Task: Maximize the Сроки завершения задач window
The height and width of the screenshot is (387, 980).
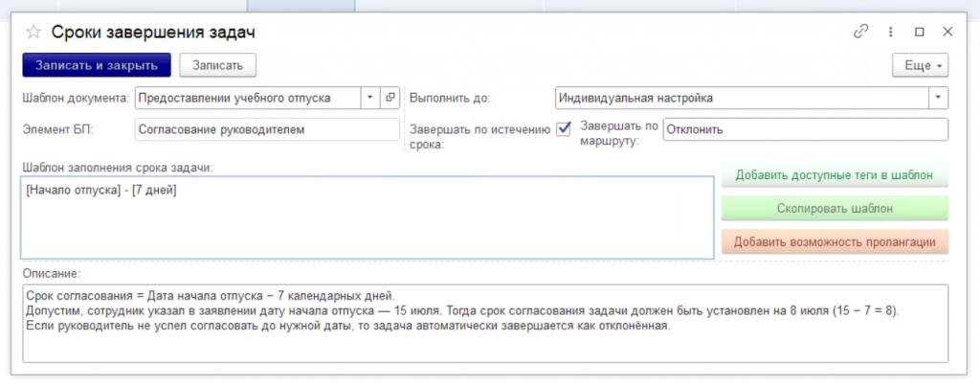Action: pos(920,32)
